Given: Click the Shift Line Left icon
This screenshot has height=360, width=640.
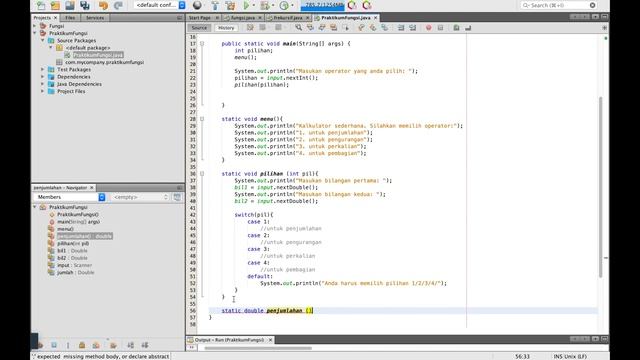Looking at the screenshot, I should point(401,28).
